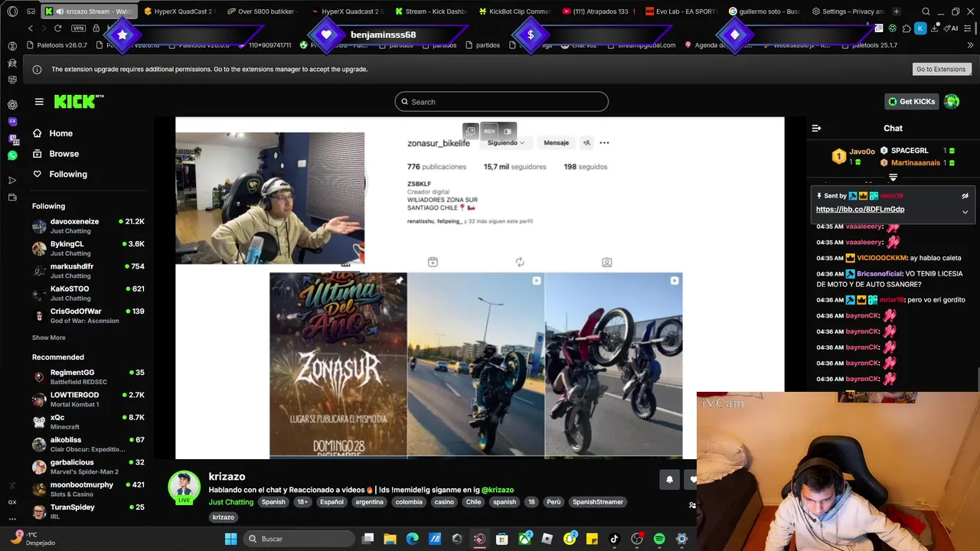Screen dimensions: 980x551
Task: Open LOWTIERGOD recommended channel
Action: (x=88, y=399)
